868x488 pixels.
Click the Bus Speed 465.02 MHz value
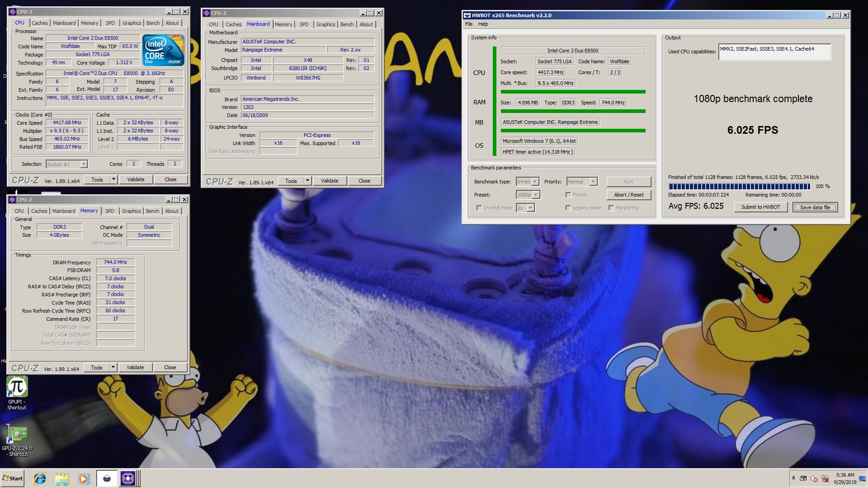pyautogui.click(x=67, y=139)
